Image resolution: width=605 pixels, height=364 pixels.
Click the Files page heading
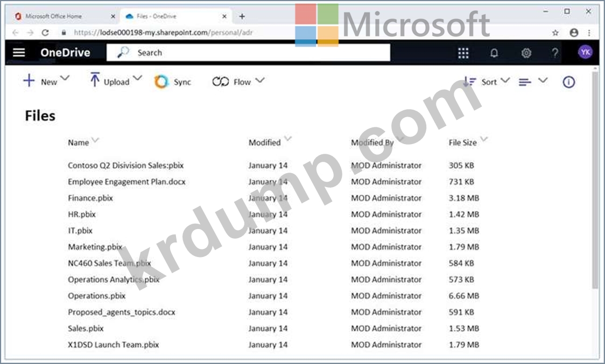point(40,116)
